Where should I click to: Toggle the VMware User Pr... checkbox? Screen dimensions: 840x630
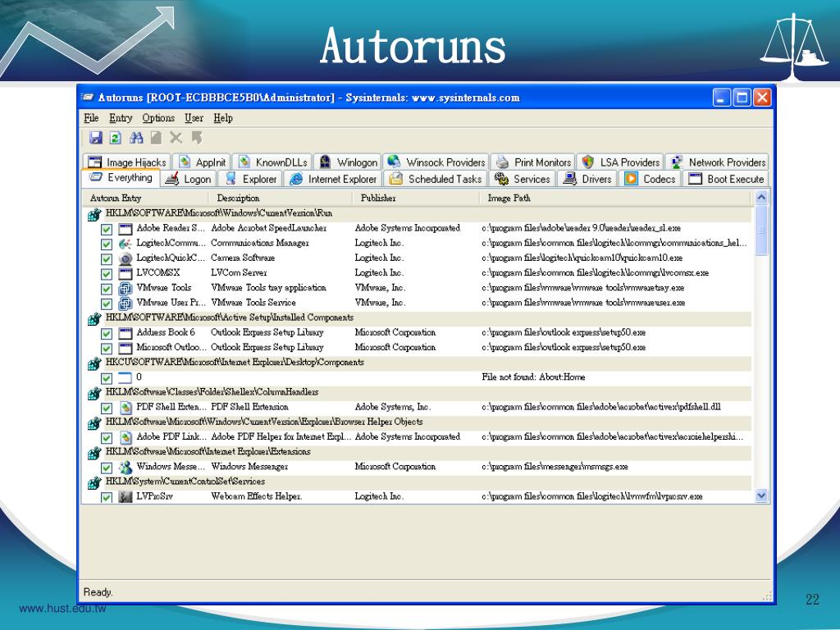coord(107,304)
